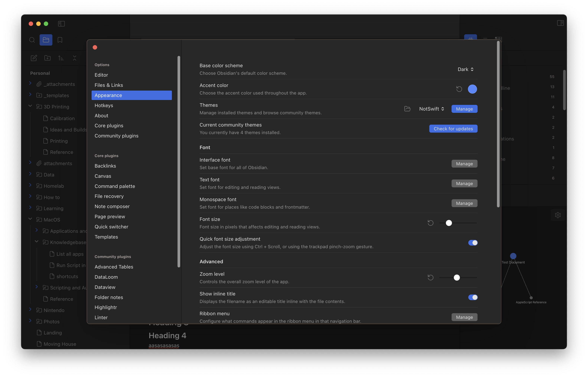
Task: Toggle Show inline title switch
Action: click(473, 298)
